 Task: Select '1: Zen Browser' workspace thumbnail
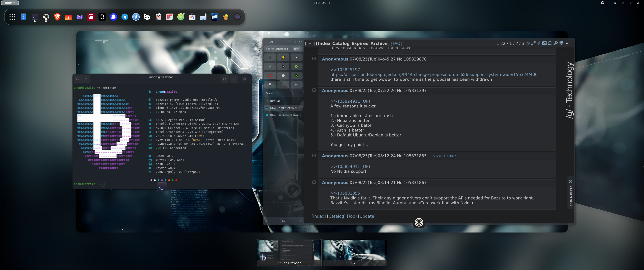289,253
